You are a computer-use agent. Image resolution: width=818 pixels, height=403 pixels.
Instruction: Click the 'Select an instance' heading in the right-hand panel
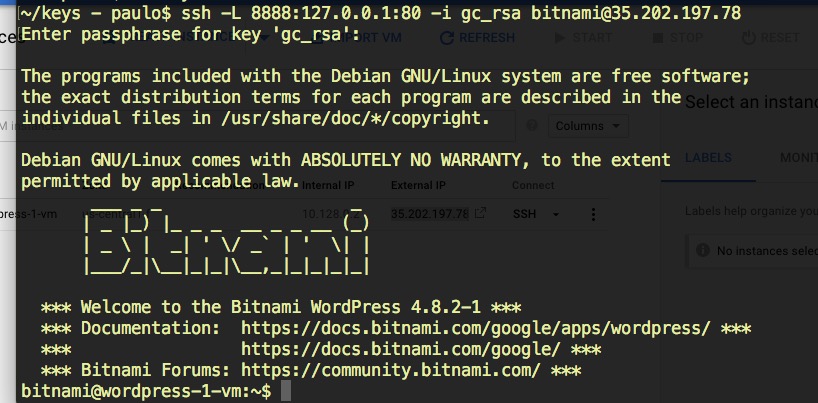751,102
